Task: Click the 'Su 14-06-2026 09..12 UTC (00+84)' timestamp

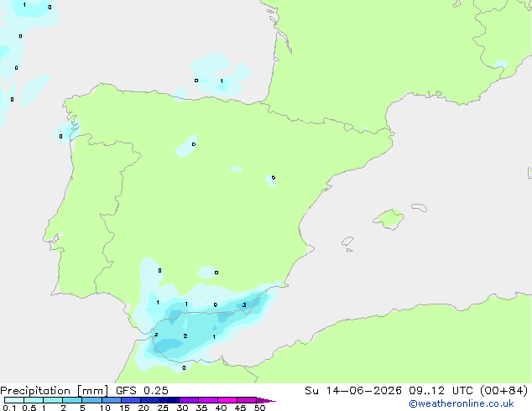Action: coord(416,391)
